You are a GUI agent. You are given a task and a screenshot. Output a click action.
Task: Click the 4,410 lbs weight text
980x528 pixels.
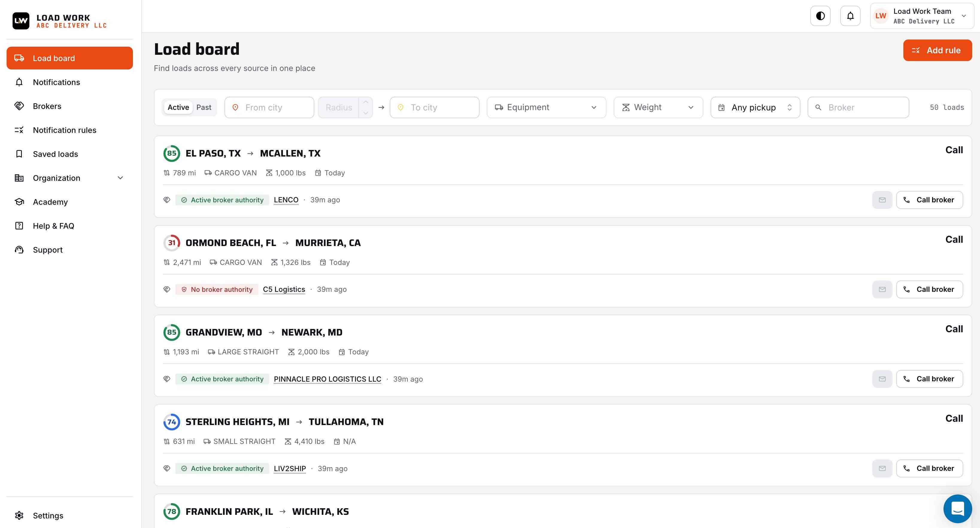point(309,442)
